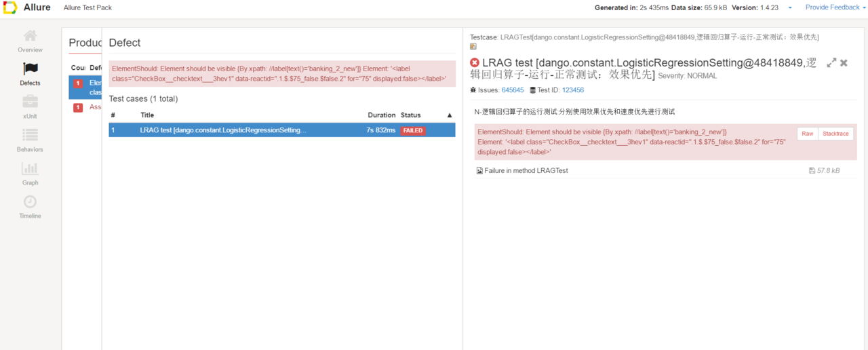
Task: Click the red error message in Defect panel
Action: (282, 73)
